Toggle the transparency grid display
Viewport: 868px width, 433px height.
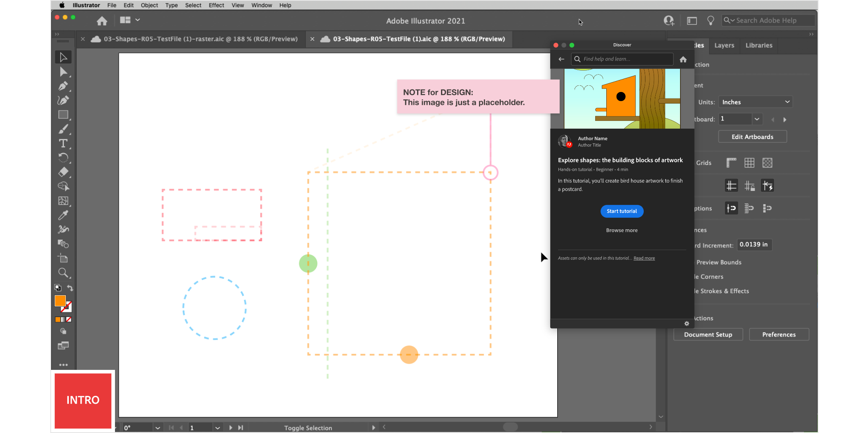click(x=767, y=162)
